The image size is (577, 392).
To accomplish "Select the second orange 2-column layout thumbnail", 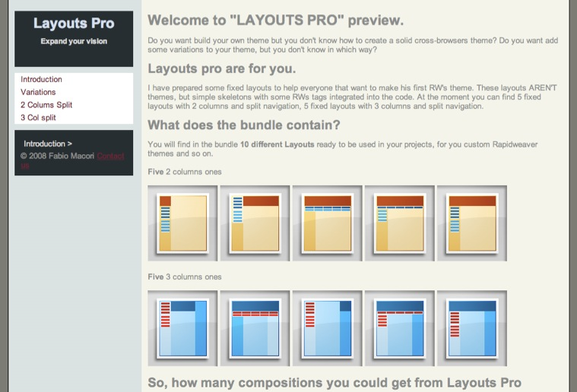I will pyautogui.click(x=255, y=223).
